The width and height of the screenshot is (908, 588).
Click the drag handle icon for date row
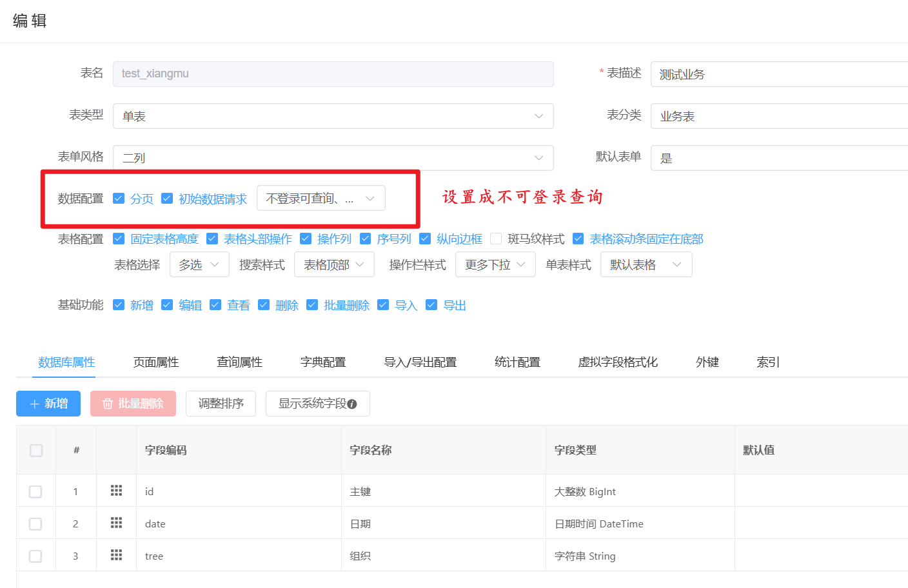pyautogui.click(x=116, y=523)
